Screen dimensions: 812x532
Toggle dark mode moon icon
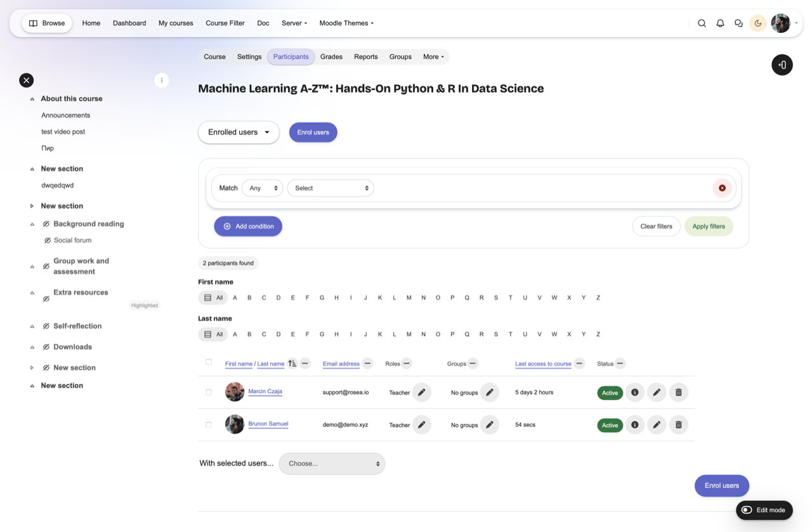tap(757, 23)
